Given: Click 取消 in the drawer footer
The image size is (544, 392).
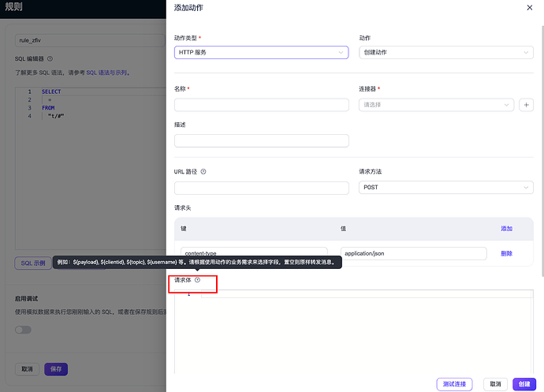Looking at the screenshot, I should coord(495,384).
